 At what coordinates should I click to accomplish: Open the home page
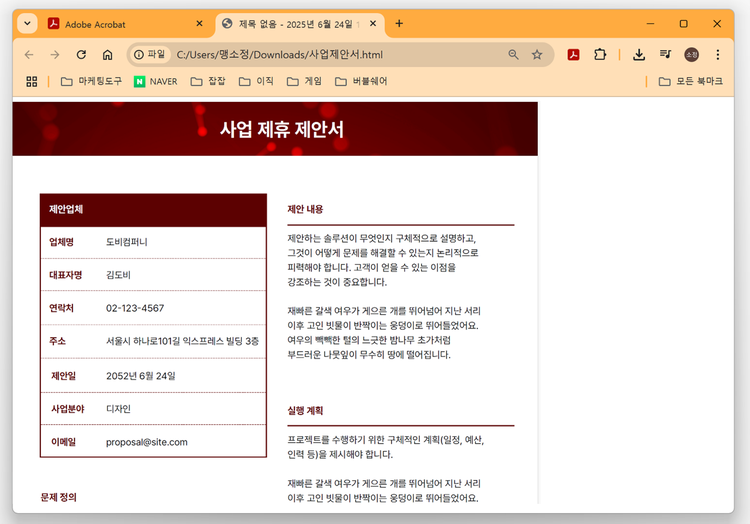108,55
